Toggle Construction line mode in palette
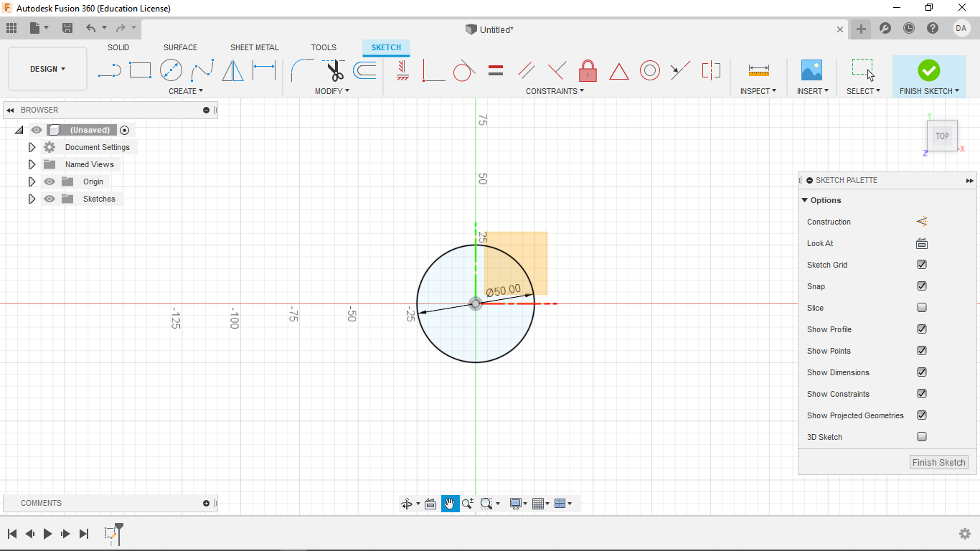Viewport: 980px width, 551px height. (x=922, y=222)
